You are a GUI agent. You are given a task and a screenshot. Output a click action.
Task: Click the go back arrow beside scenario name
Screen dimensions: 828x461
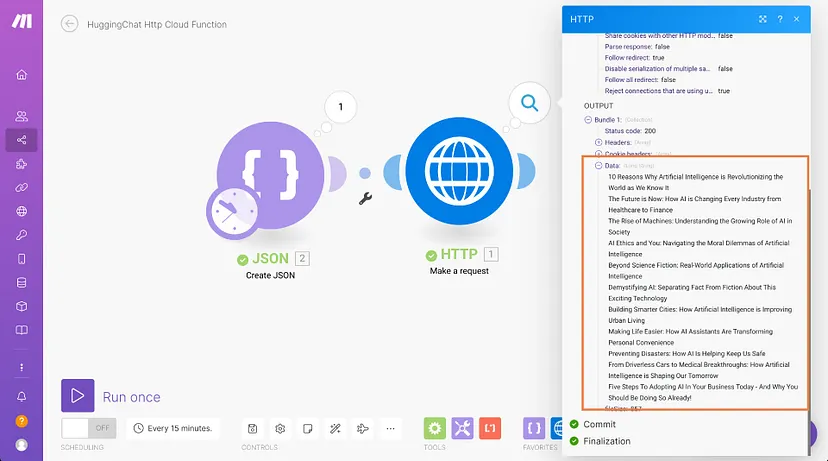[x=69, y=24]
